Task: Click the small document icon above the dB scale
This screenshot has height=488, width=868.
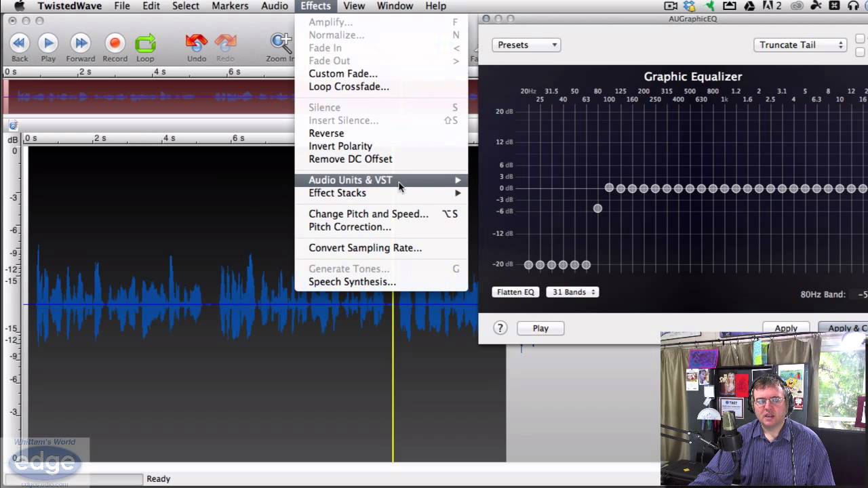Action: pyautogui.click(x=12, y=125)
